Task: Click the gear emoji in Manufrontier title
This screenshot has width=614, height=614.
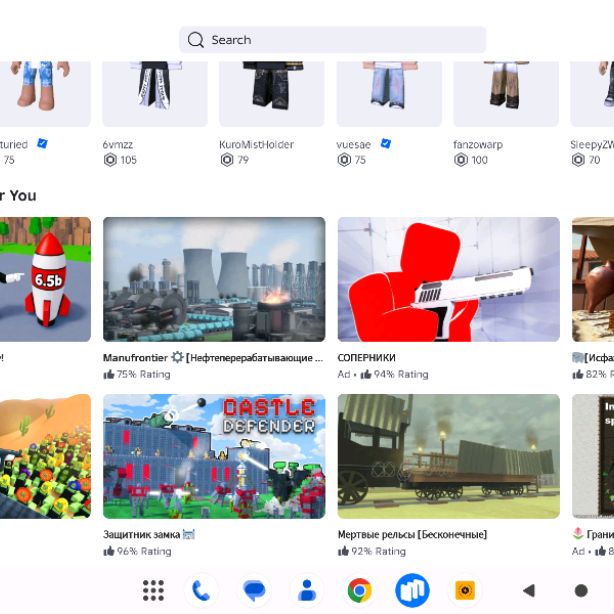Action: (177, 357)
